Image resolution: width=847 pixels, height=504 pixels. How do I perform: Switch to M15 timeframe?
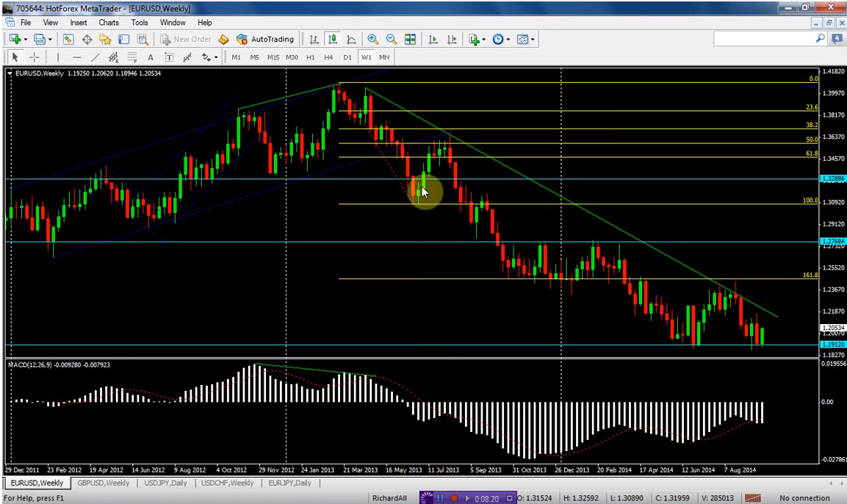(x=273, y=57)
